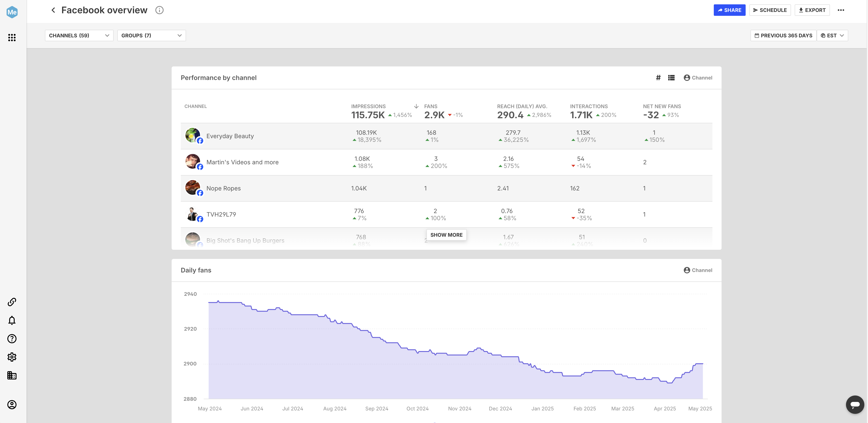Click the SHARE button
Viewport: 868px width, 423px height.
(x=730, y=10)
